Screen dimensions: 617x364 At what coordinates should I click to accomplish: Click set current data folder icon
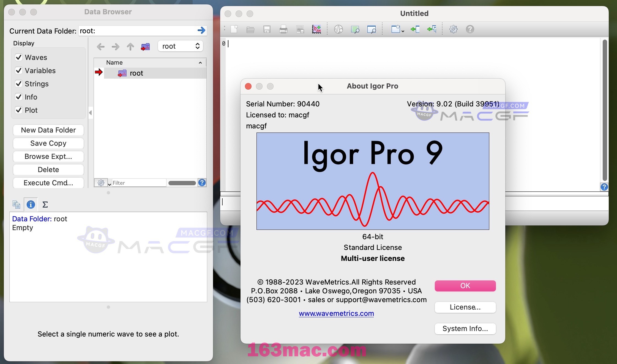click(x=145, y=47)
